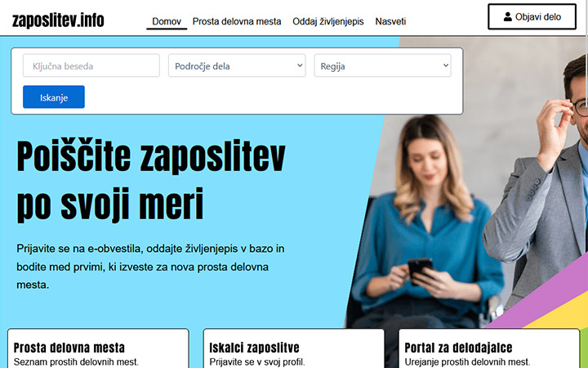588x368 pixels.
Task: Open the Regija dropdown list
Action: click(382, 66)
